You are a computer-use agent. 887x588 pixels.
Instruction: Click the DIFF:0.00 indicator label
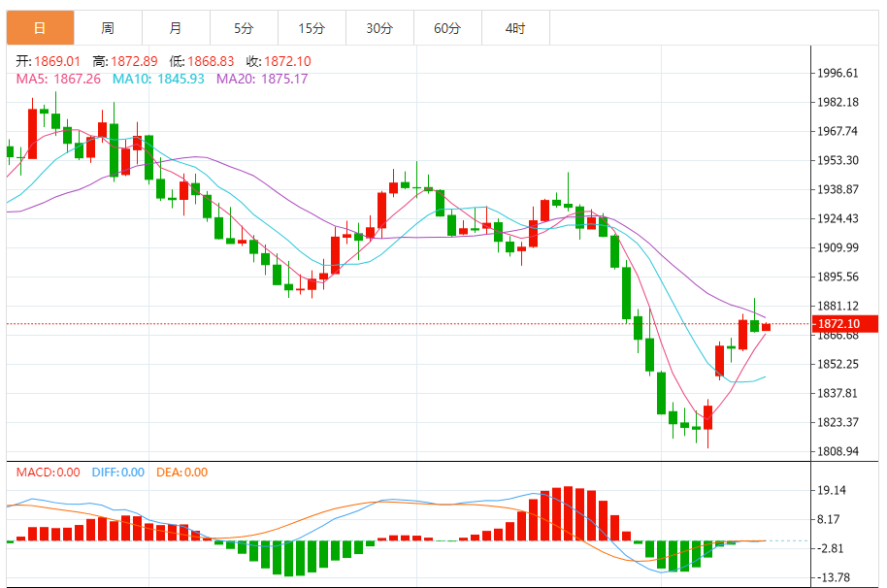click(118, 473)
